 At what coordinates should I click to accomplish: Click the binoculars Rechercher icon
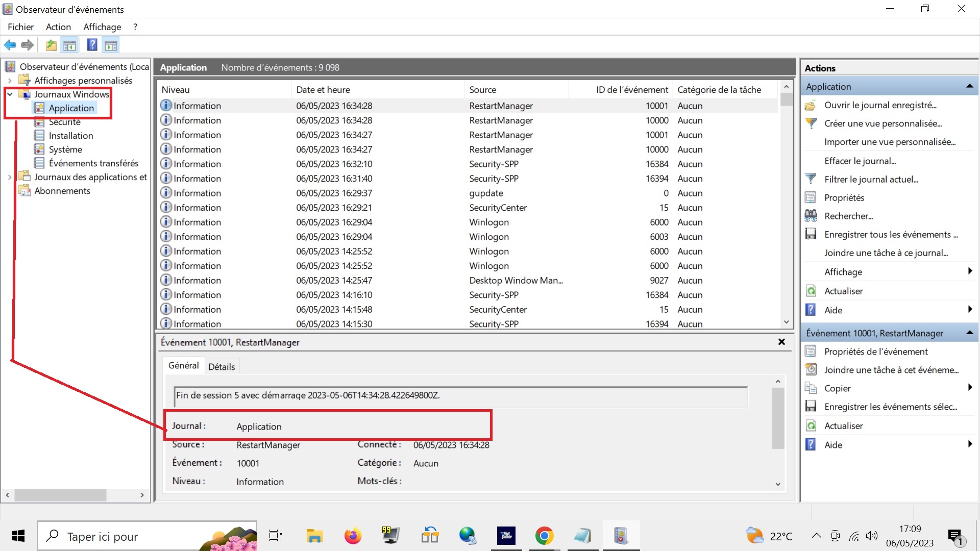(x=811, y=216)
